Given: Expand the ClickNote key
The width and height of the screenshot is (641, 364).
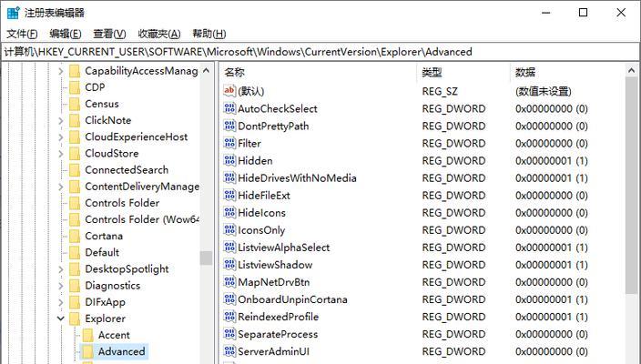Looking at the screenshot, I should [61, 120].
